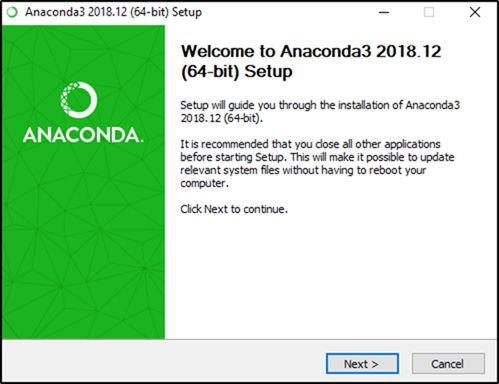Click the Welcome to Anaconda3 2018.12 heading
This screenshot has width=499, height=384.
311,52
